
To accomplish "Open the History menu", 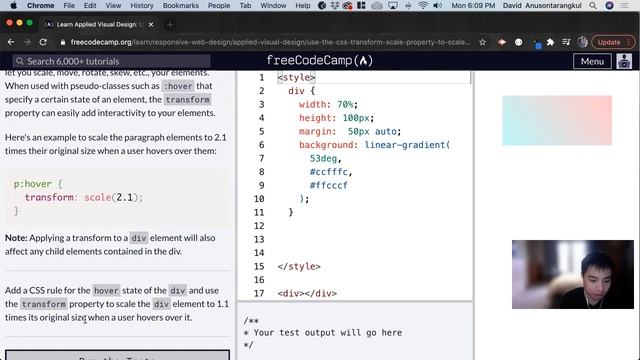I will tap(142, 5).
